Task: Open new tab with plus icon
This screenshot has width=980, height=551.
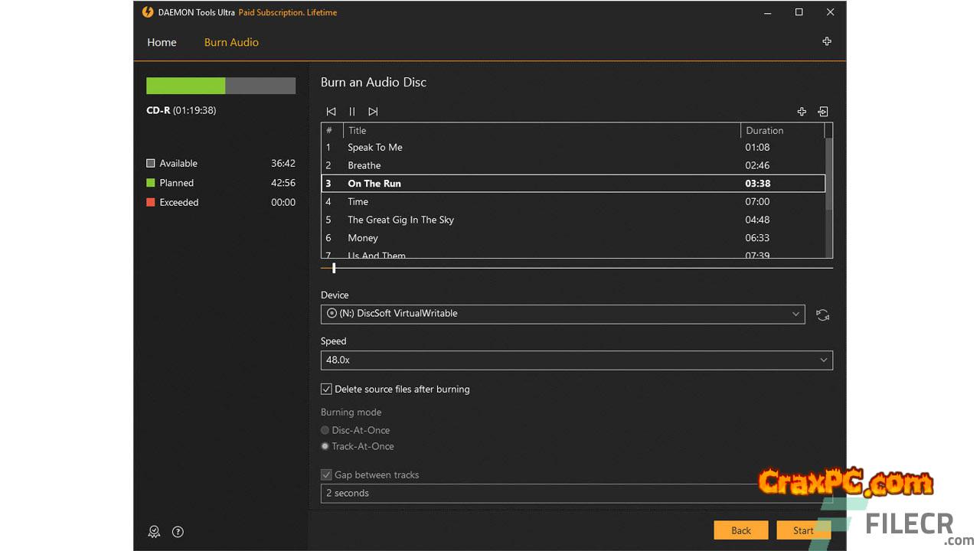Action: coord(827,41)
